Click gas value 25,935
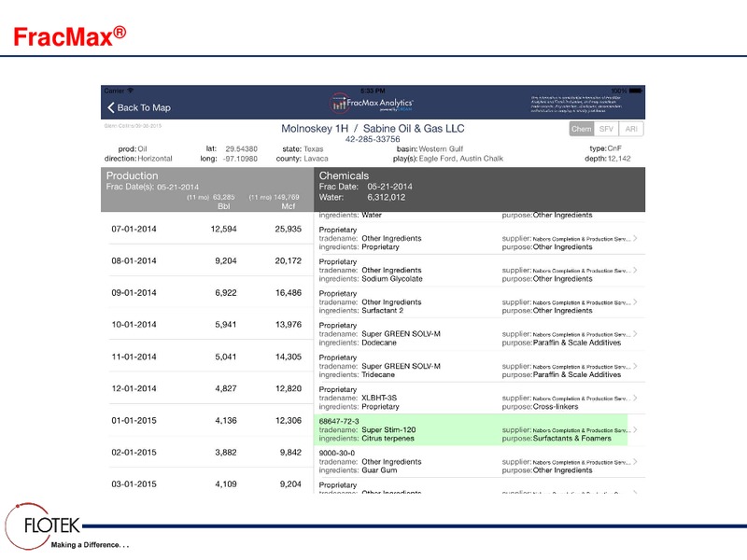 (x=289, y=229)
